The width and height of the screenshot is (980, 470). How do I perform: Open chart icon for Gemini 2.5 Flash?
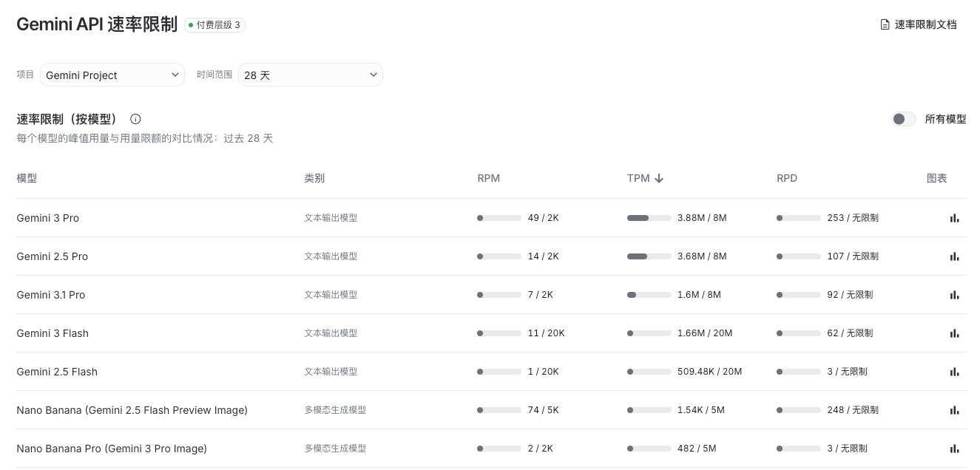pyautogui.click(x=954, y=372)
